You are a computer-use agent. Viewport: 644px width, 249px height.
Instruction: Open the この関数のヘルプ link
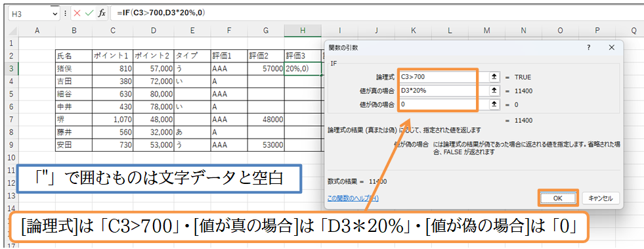tap(353, 198)
